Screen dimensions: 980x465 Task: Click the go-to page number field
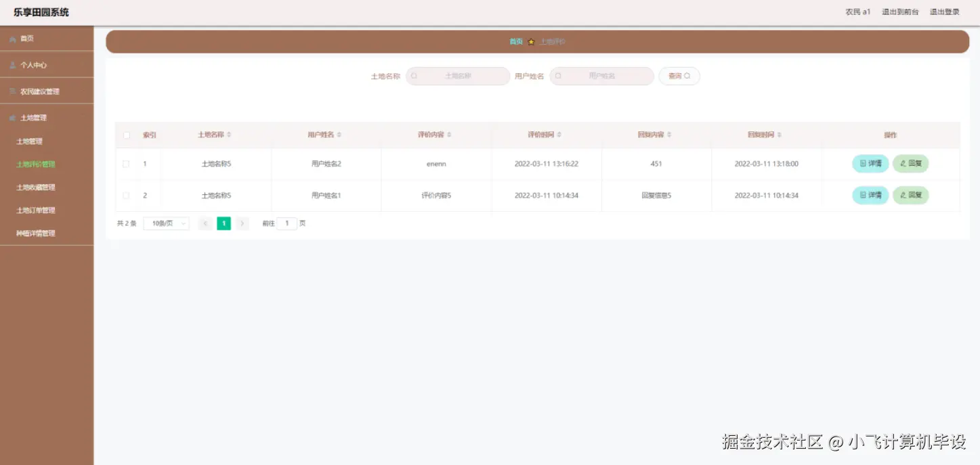click(x=287, y=223)
